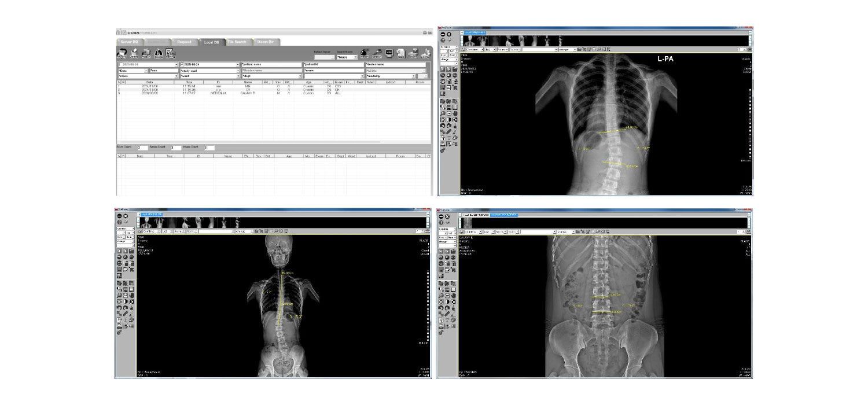
Task: Click the rotate-left arrow in bottom-left viewer
Action: pos(119,308)
